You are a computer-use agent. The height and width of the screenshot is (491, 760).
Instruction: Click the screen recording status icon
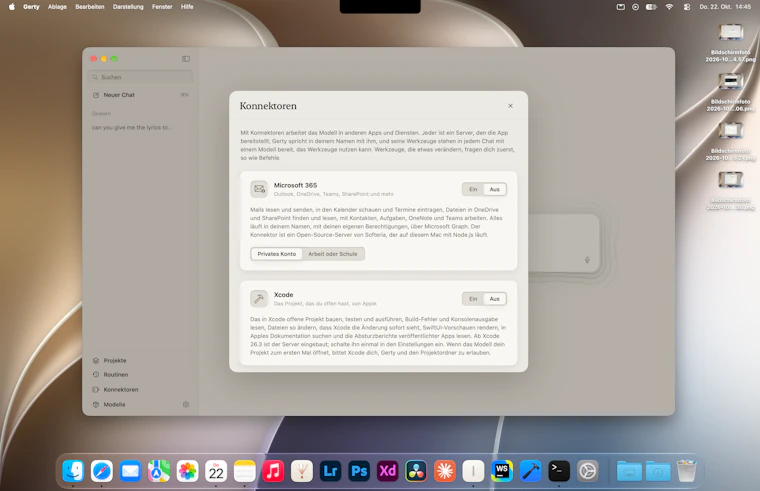point(635,7)
